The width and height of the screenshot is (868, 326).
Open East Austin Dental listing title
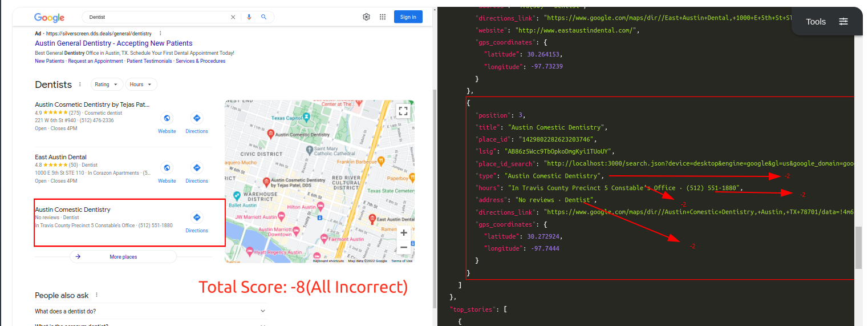[60, 157]
